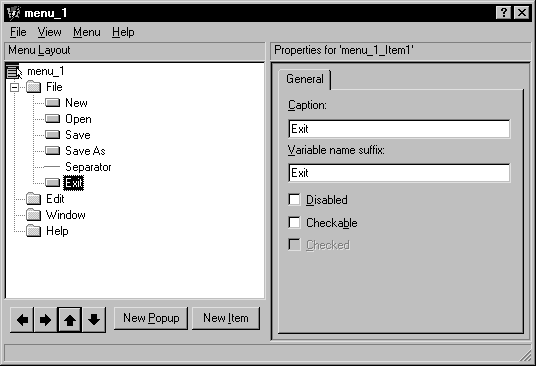The height and width of the screenshot is (366, 536).
Task: Open the View menu
Action: pos(50,32)
